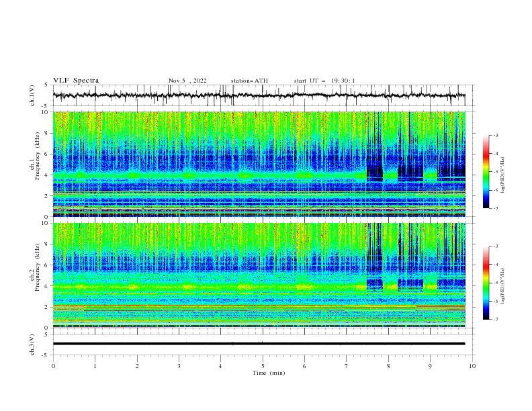Click inside the ch.2 spectrogram panel
Image resolution: width=532 pixels, height=411 pixels.
click(x=259, y=275)
